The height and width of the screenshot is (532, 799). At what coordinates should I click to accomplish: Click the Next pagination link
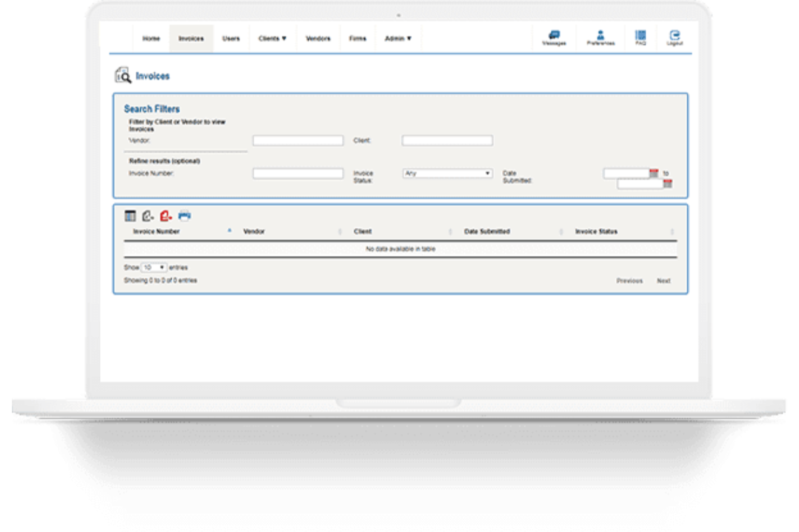[663, 281]
